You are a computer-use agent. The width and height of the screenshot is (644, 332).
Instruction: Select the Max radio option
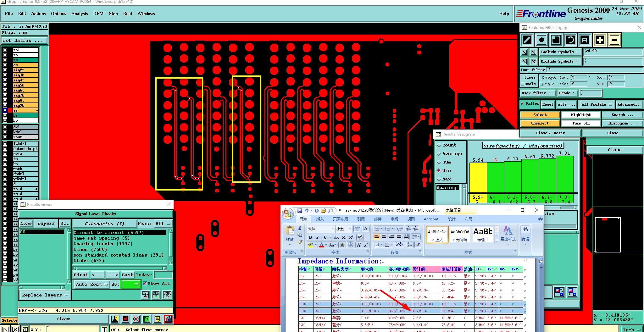pos(439,179)
